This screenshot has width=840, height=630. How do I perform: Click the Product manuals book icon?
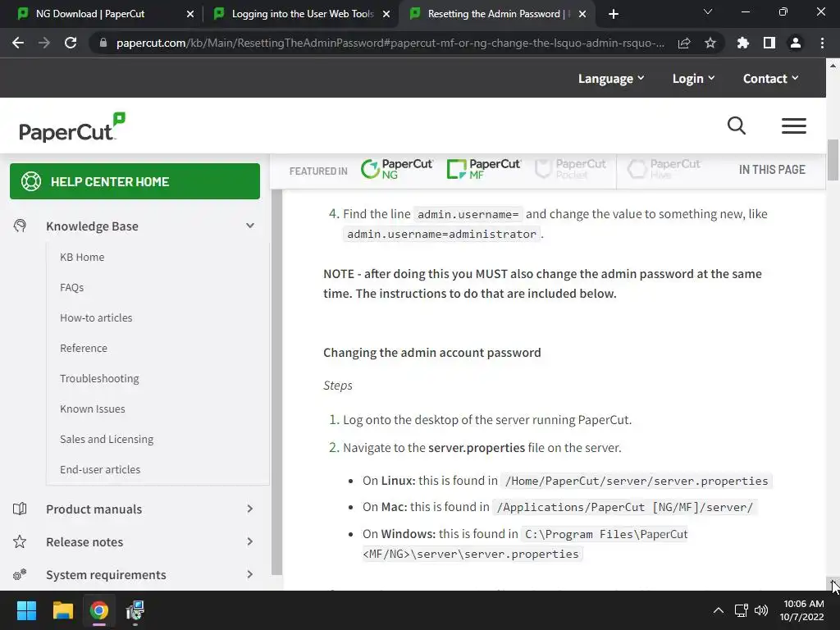pyautogui.click(x=20, y=509)
